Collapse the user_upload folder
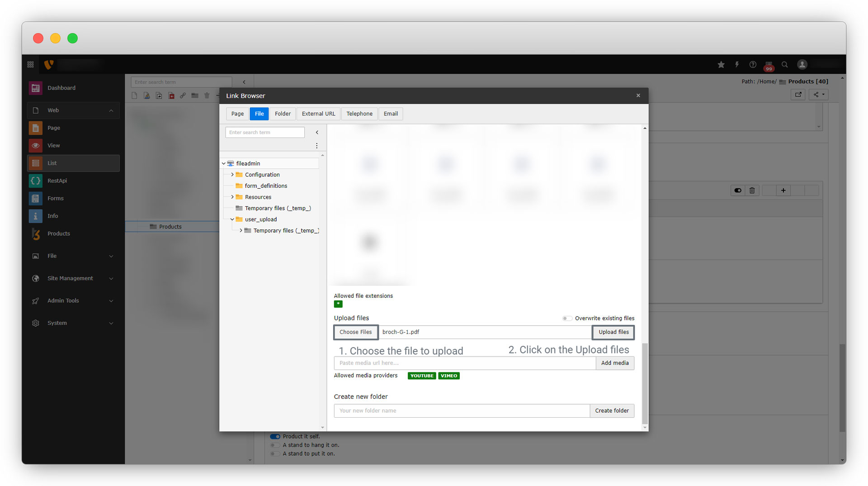This screenshot has height=486, width=868. (x=232, y=219)
